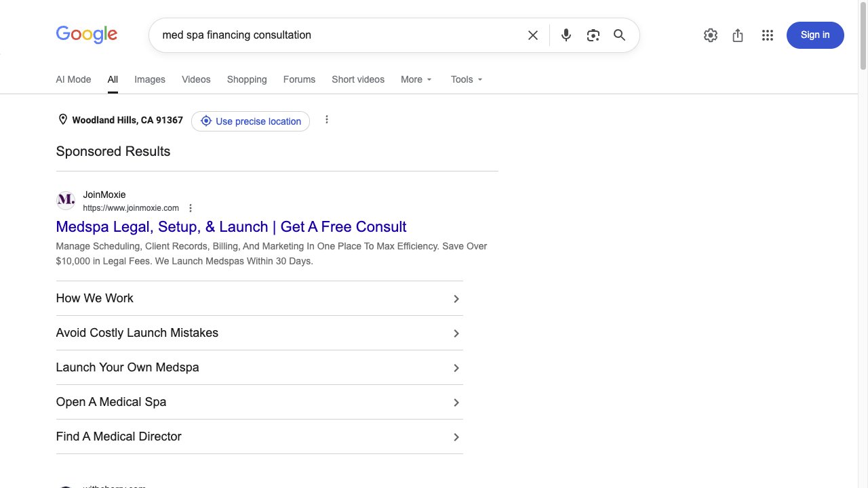
Task: Open search by image camera icon
Action: pyautogui.click(x=593, y=35)
